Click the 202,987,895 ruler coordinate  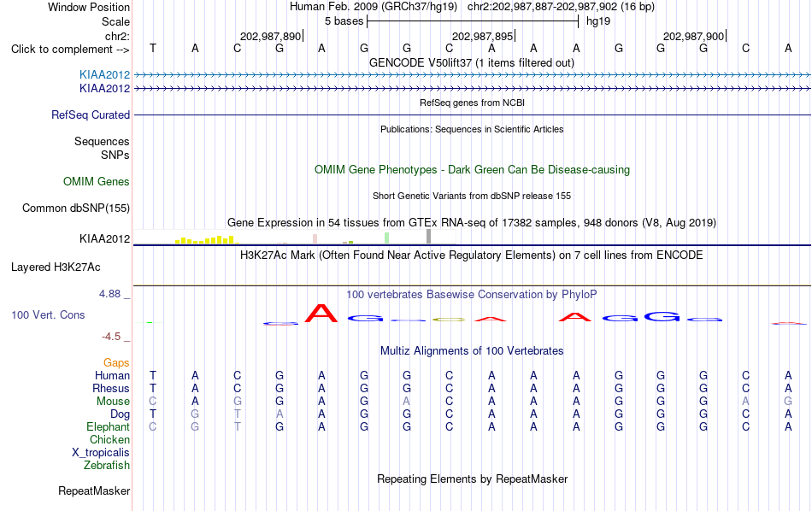click(x=483, y=36)
